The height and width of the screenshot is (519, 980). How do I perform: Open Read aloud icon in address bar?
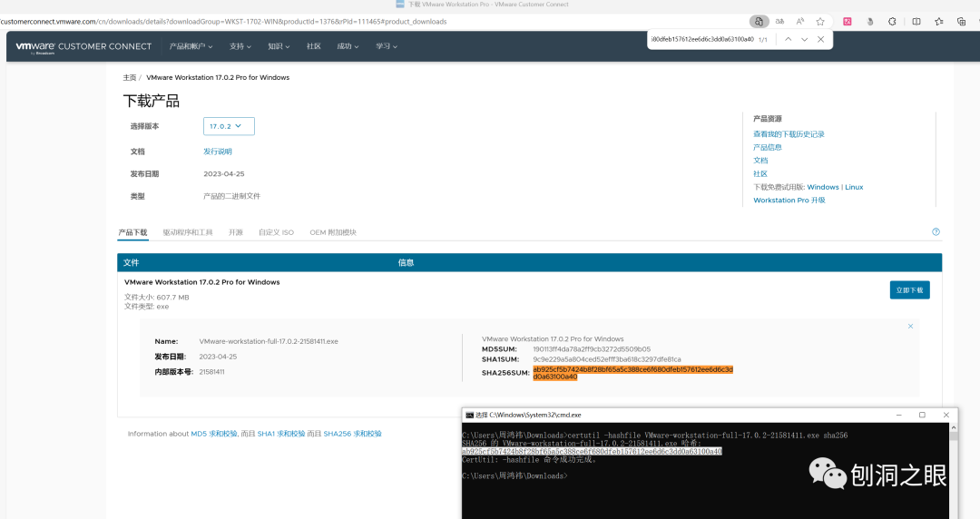click(800, 21)
